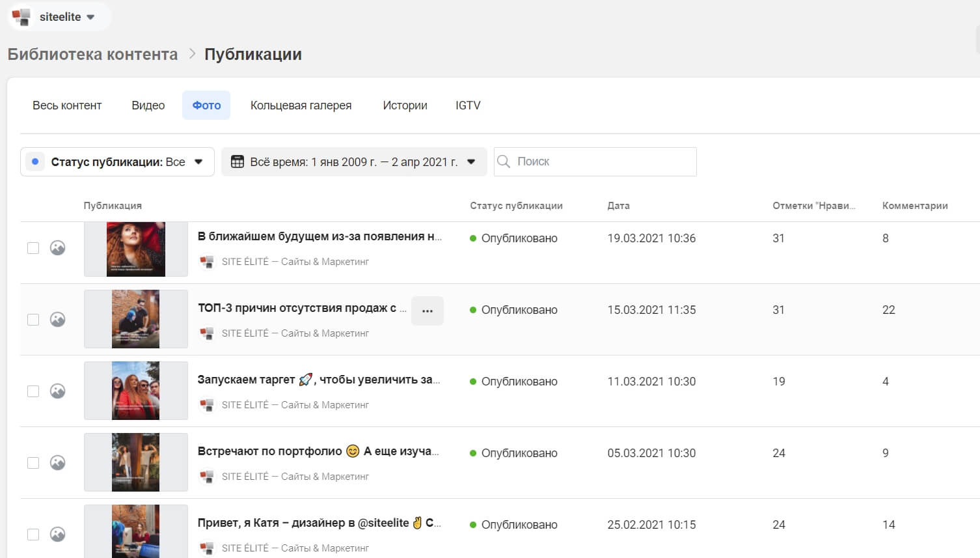Click photo type icon of Запускаем таргет post

pyautogui.click(x=58, y=391)
